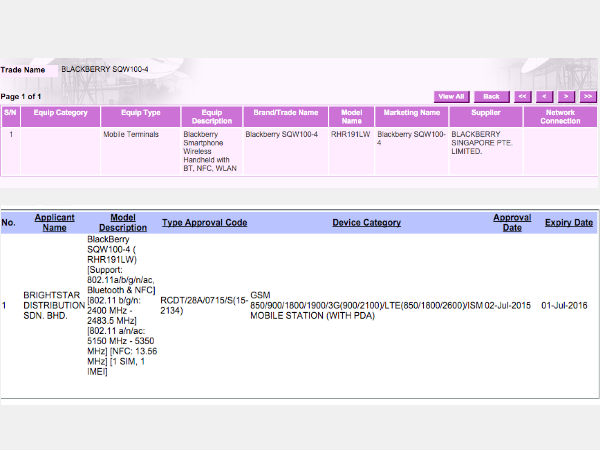
Task: Click the Trade Name label
Action: coord(23,70)
